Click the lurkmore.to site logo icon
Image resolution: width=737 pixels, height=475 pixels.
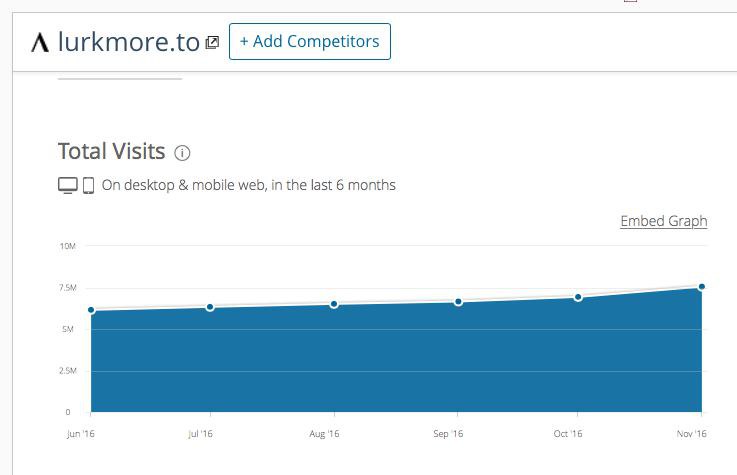point(40,42)
